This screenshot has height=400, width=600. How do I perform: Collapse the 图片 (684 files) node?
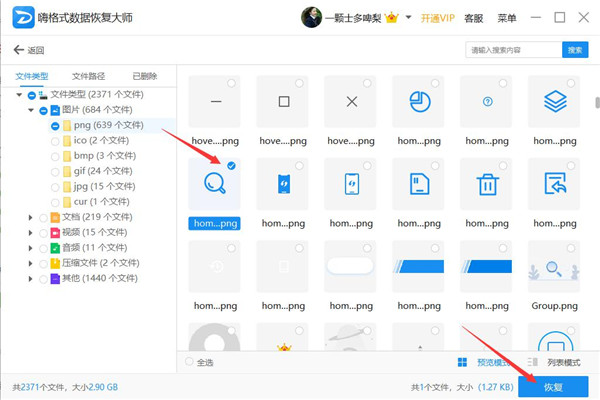tap(29, 111)
